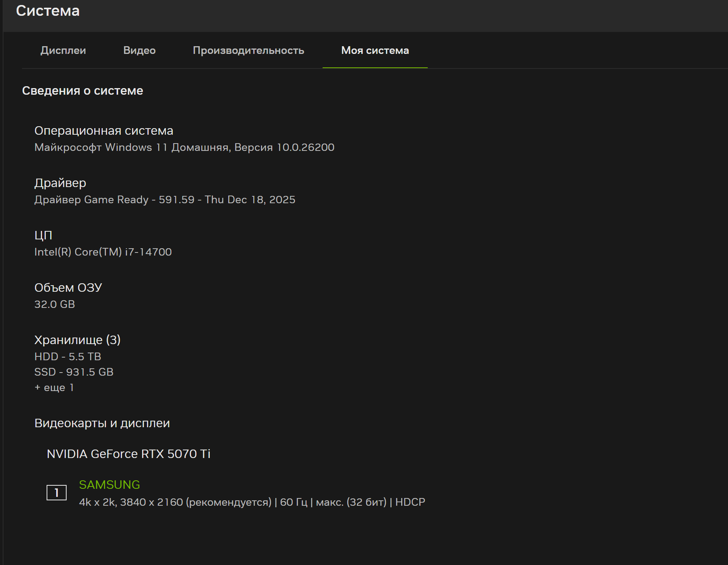Click the NVIDIA GeForce RTX 5070 Ti text

coord(129,454)
